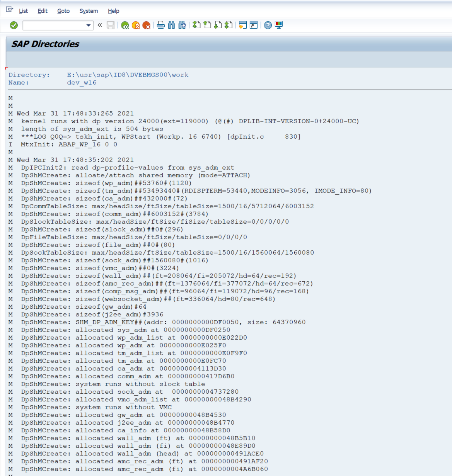Collapse command field with double chevron

[100, 25]
